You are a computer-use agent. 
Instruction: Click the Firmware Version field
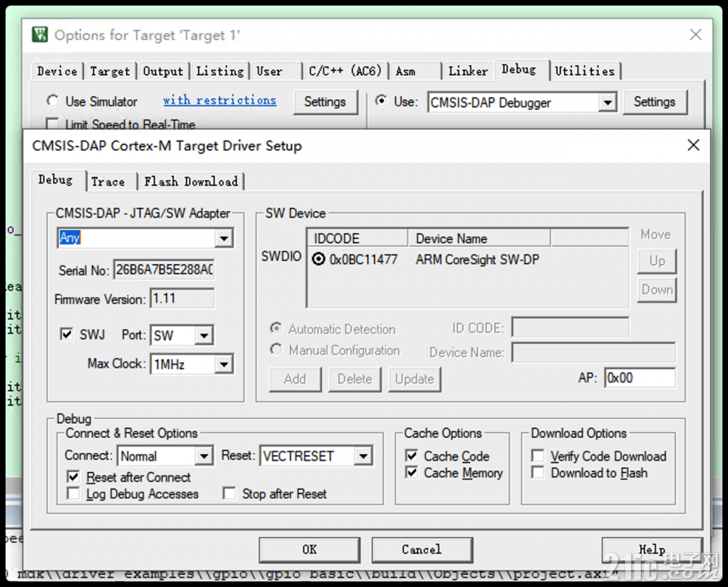[x=183, y=298]
